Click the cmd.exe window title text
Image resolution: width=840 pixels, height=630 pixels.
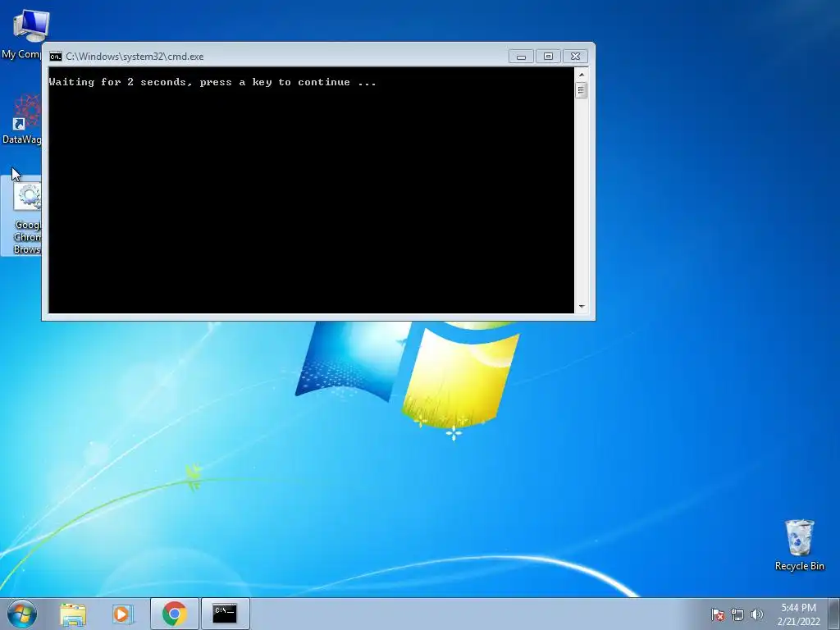[x=135, y=57]
